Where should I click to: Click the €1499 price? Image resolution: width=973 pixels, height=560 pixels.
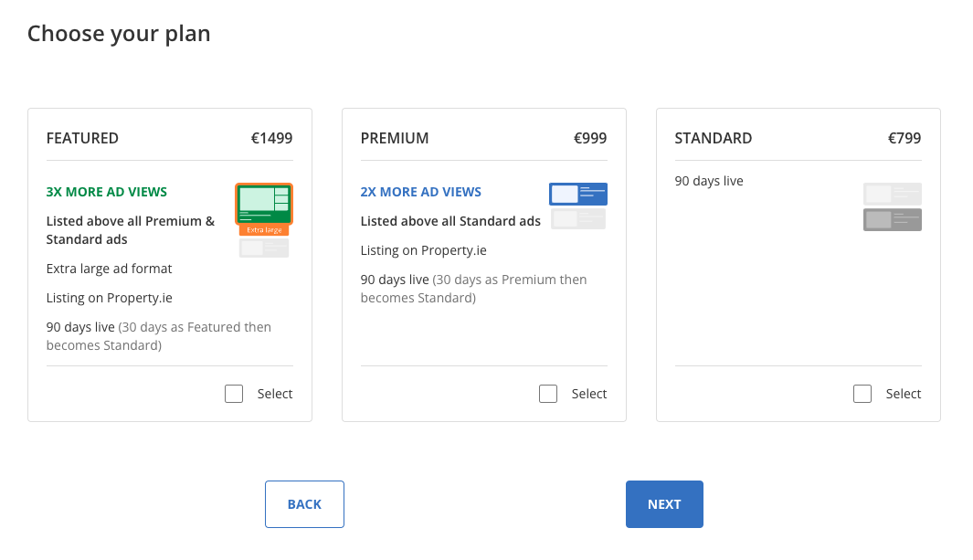pyautogui.click(x=271, y=138)
